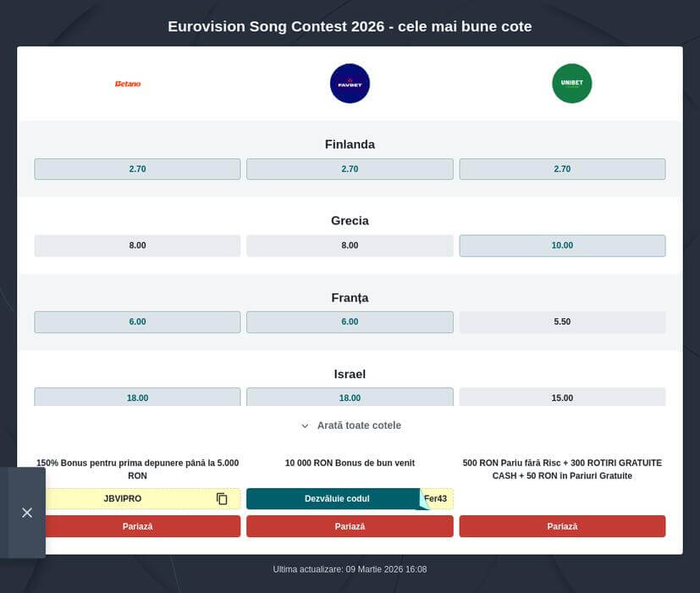Screen dimensions: 700x593
Task: Open Unibet's 15.00 Israel odds cell
Action: coord(562,398)
